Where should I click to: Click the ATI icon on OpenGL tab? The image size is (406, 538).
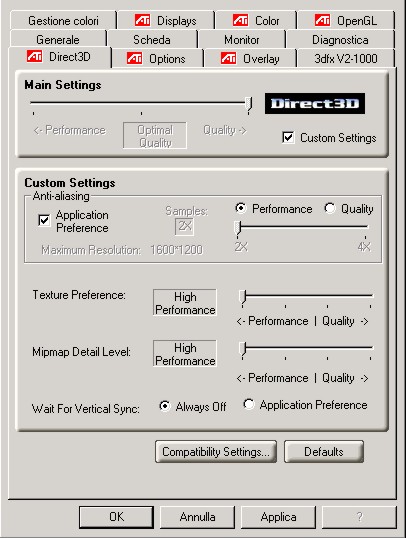pos(322,20)
